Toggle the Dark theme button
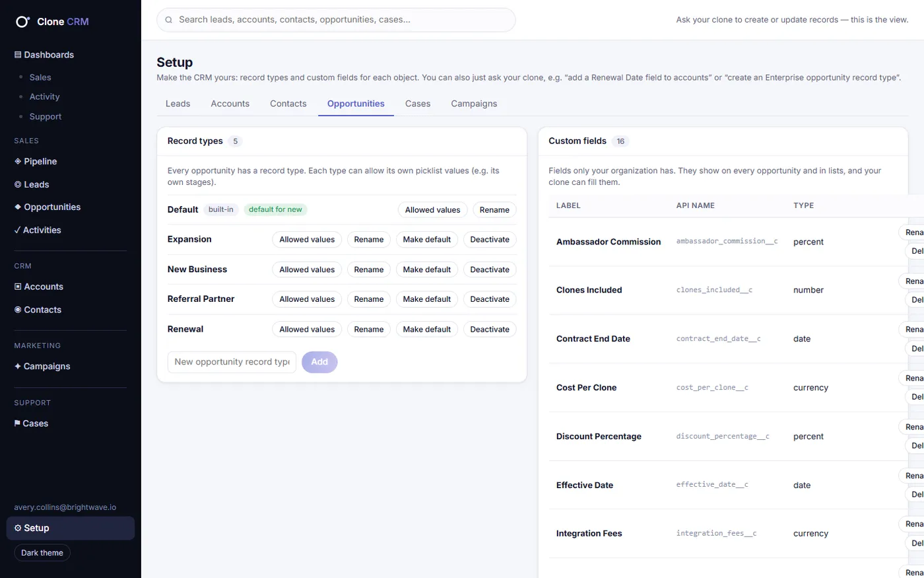Viewport: 924px width, 578px height. tap(42, 553)
